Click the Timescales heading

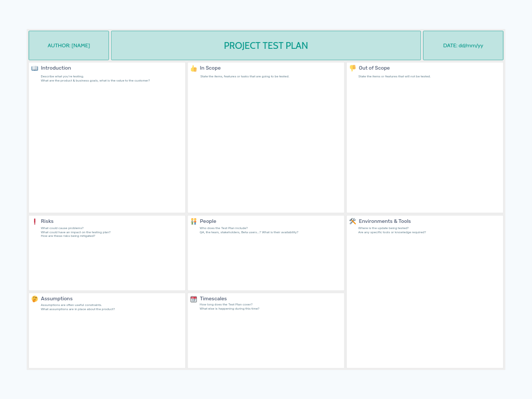[x=214, y=299]
